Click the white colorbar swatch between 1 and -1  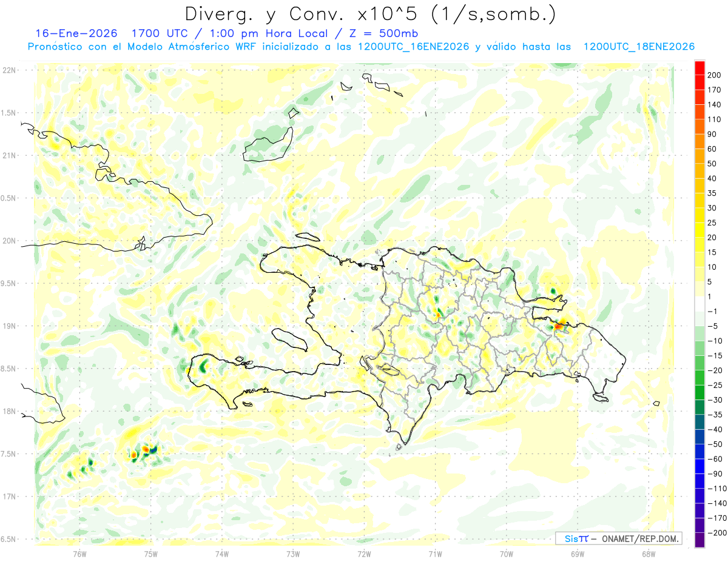699,304
